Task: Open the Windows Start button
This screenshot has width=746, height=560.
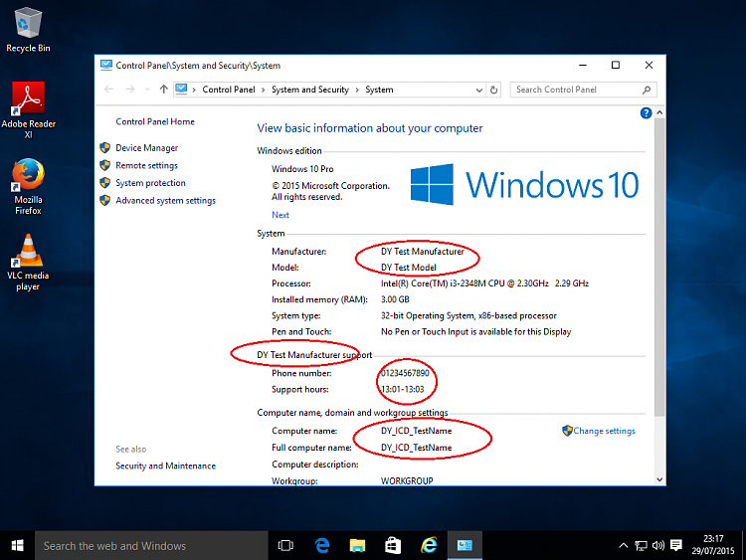Action: [17, 545]
